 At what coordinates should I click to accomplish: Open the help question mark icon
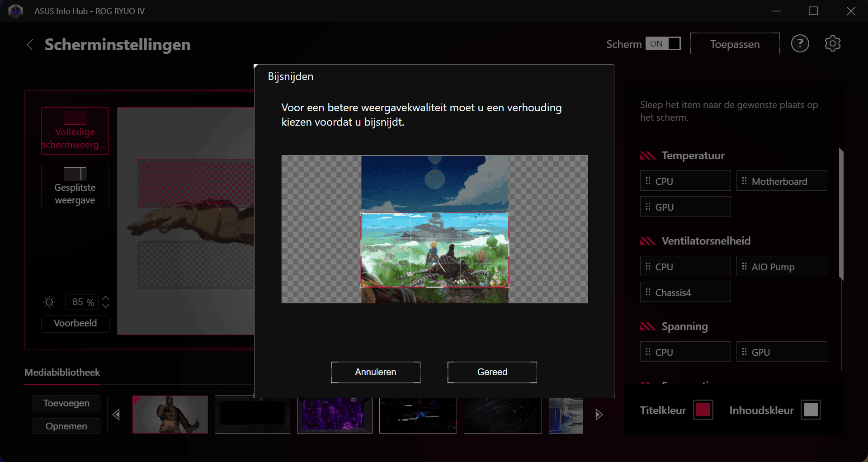tap(800, 44)
